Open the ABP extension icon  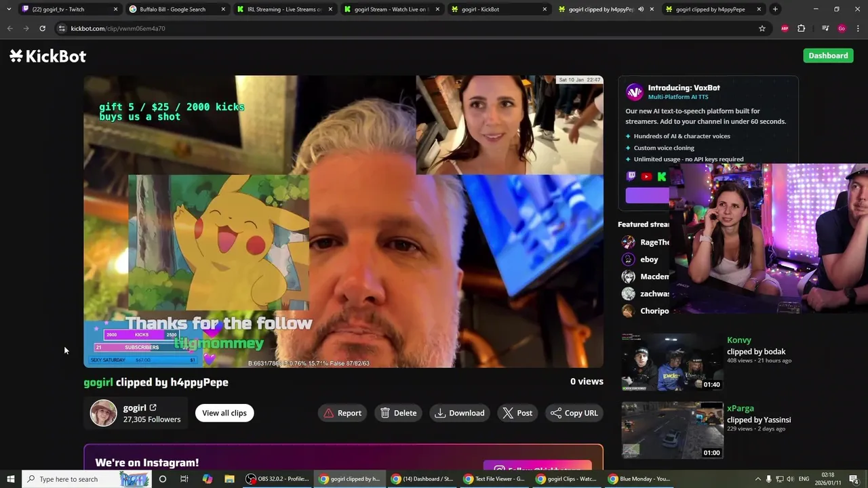[x=785, y=28]
